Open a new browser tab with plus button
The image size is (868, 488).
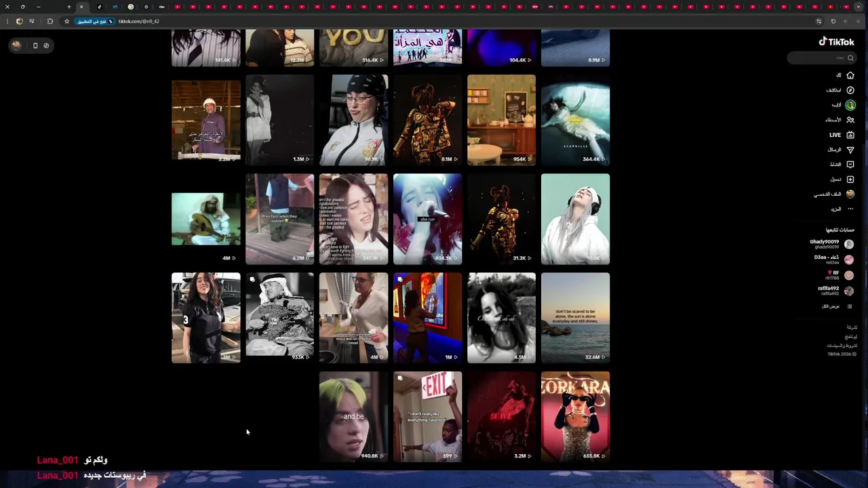click(x=68, y=7)
